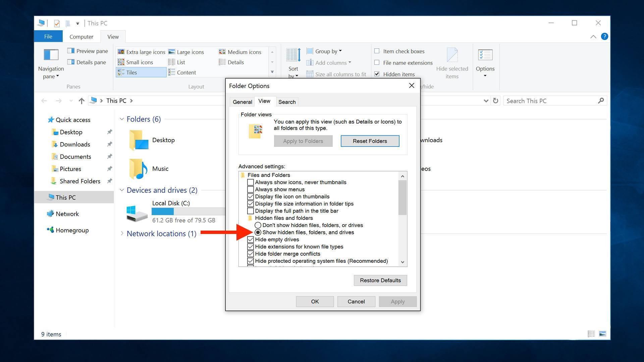This screenshot has width=644, height=362.
Task: Click the refresh icon beside address bar
Action: click(495, 101)
